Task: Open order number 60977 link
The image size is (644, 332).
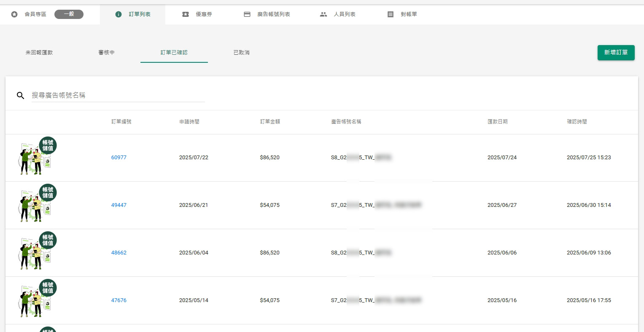Action: (x=119, y=158)
